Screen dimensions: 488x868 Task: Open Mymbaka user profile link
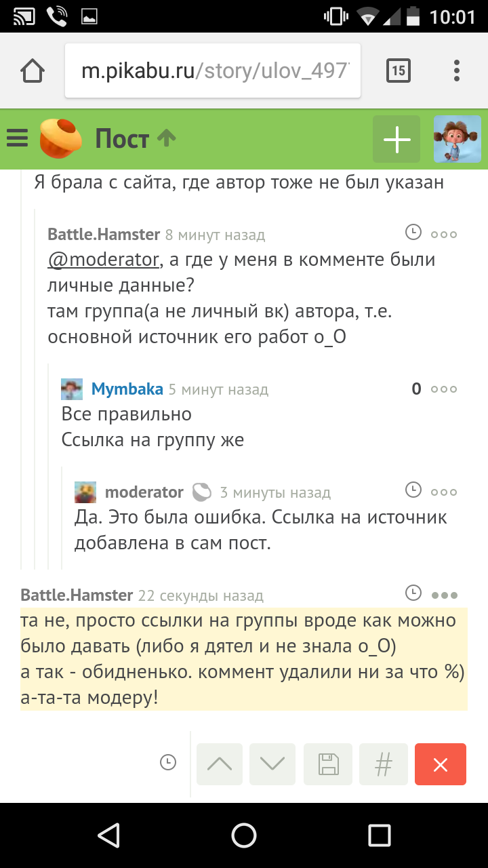[x=127, y=389]
